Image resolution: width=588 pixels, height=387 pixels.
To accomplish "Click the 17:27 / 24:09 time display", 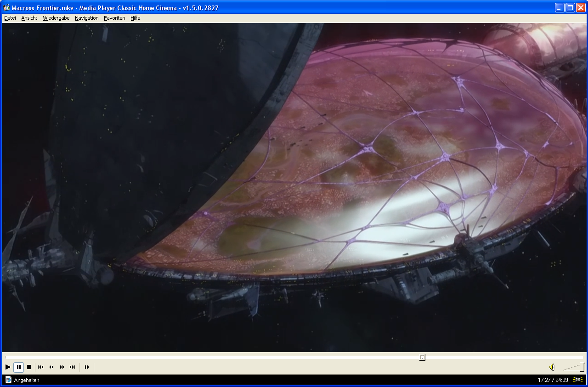I will 553,380.
